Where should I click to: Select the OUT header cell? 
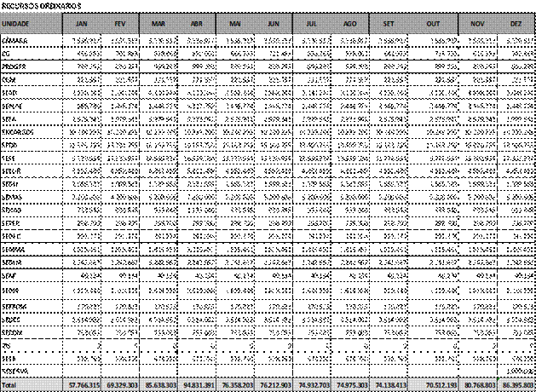coord(433,24)
